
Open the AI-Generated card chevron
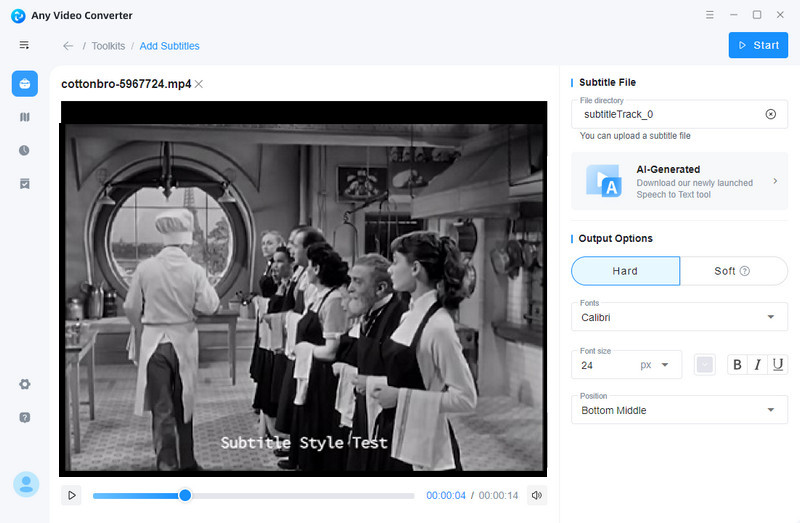click(x=775, y=181)
